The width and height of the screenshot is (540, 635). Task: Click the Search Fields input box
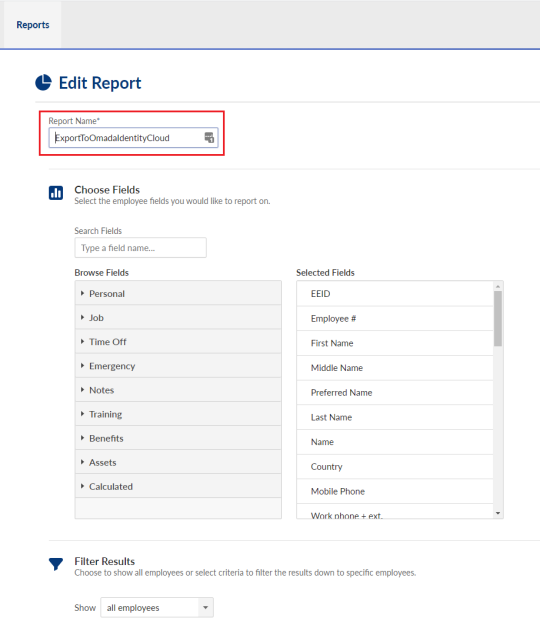pos(141,247)
